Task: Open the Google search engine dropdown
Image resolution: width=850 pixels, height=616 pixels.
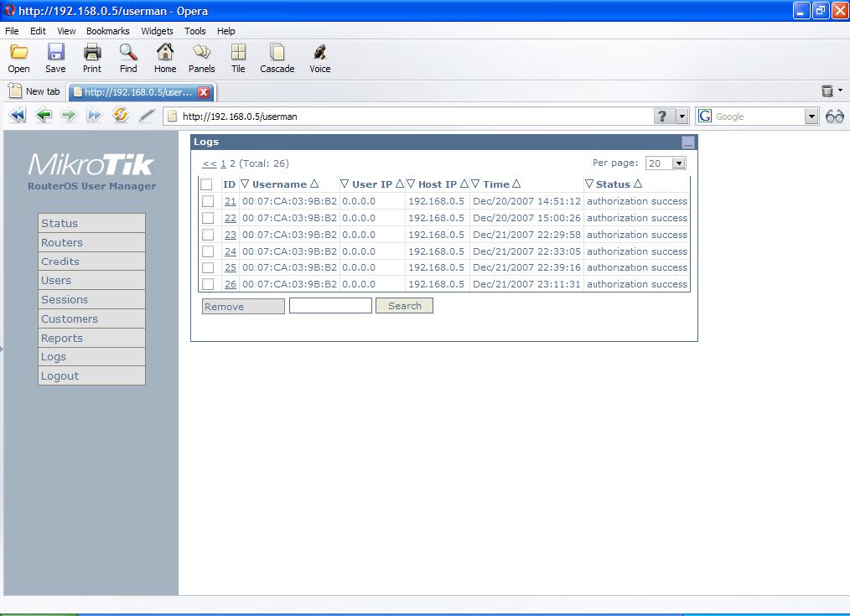Action: 811,116
